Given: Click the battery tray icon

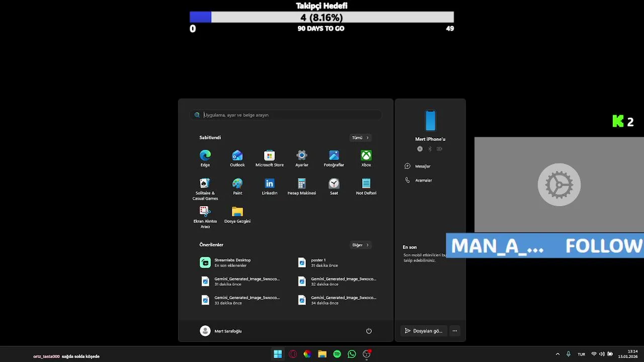Looking at the screenshot, I should tap(610, 354).
